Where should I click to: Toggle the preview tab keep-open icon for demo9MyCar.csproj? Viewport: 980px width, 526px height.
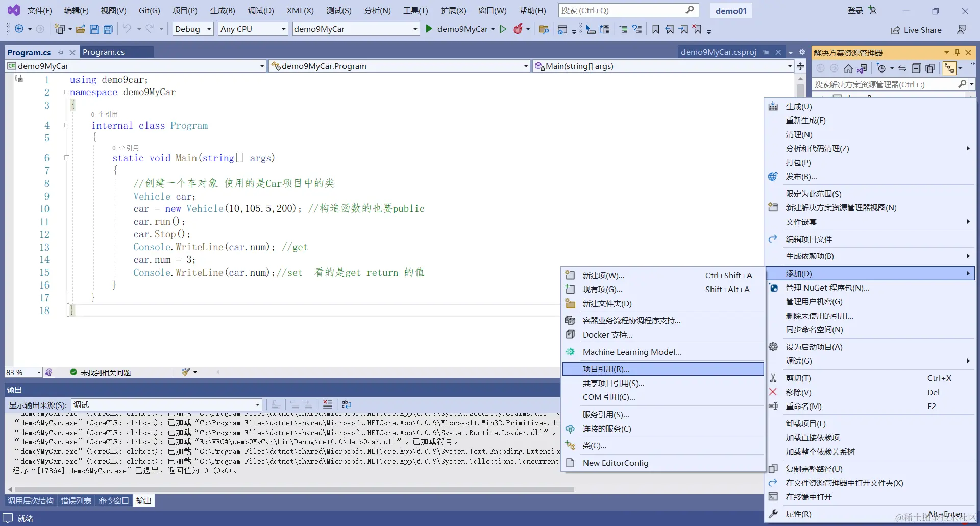pos(766,52)
